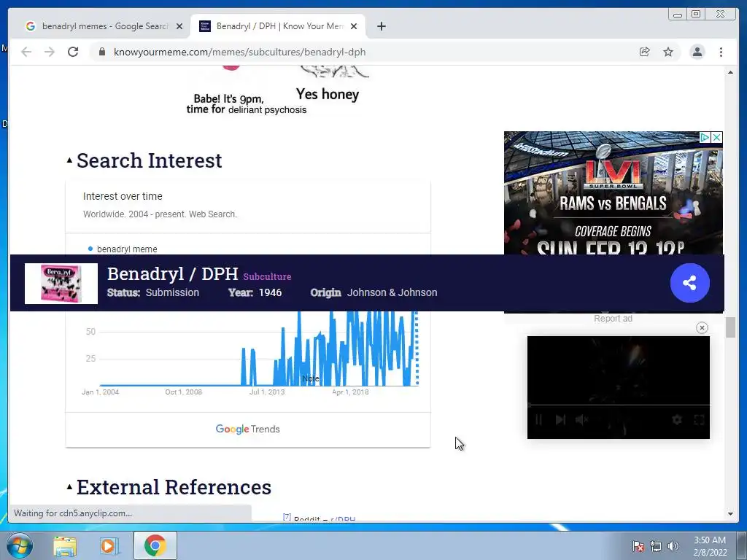The image size is (747, 560).
Task: Click the benadryl meme legend entry
Action: [x=123, y=249]
